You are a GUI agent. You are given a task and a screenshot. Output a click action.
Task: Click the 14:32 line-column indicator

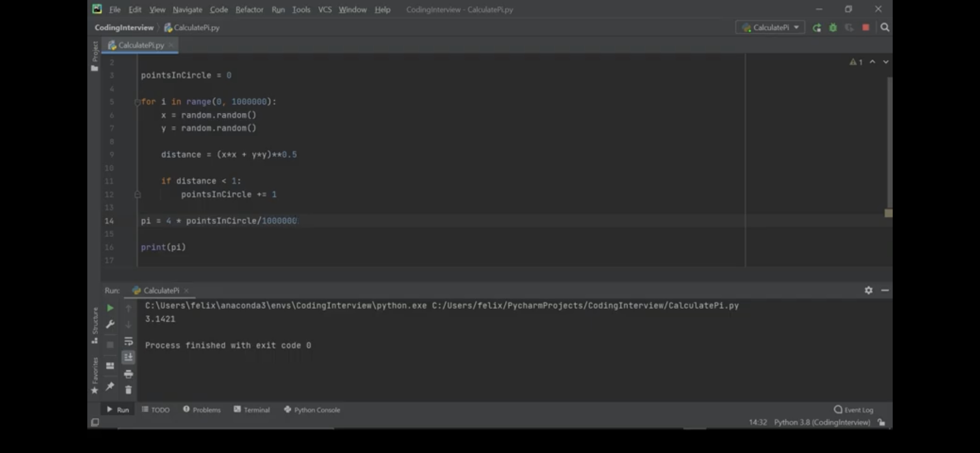pos(758,422)
